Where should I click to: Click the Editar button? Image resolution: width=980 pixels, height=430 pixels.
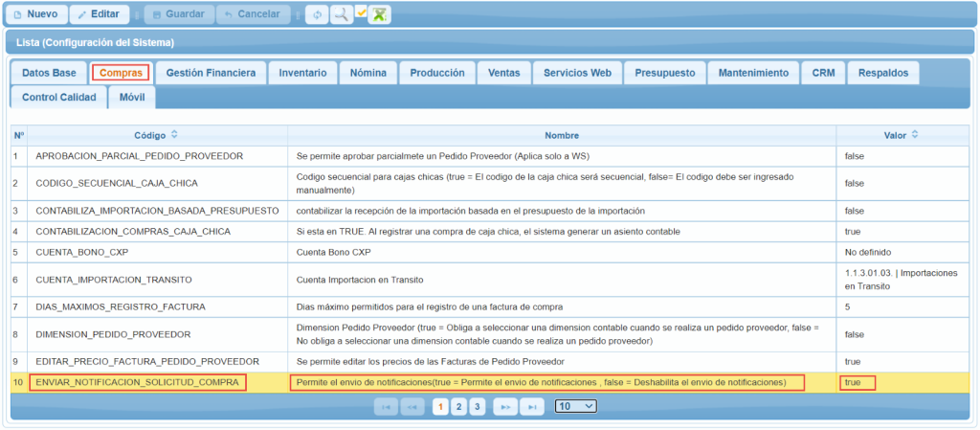point(99,14)
